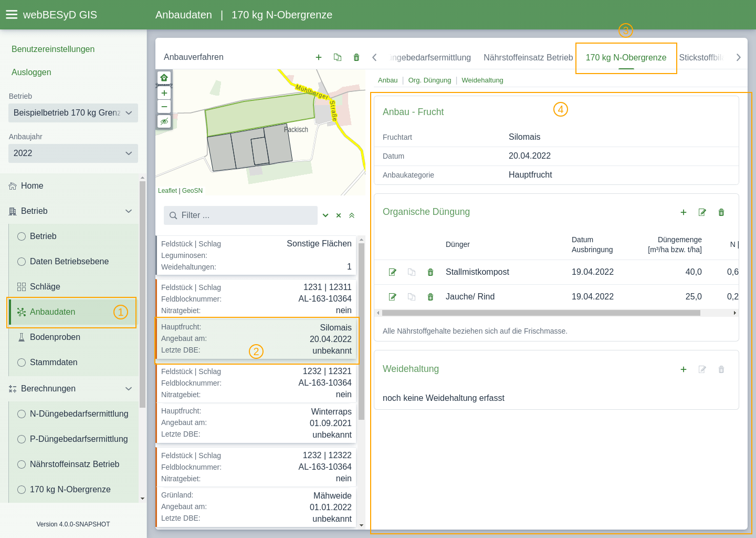The width and height of the screenshot is (756, 538).
Task: Jump to the Org. Düngung anchor link
Action: click(x=429, y=80)
